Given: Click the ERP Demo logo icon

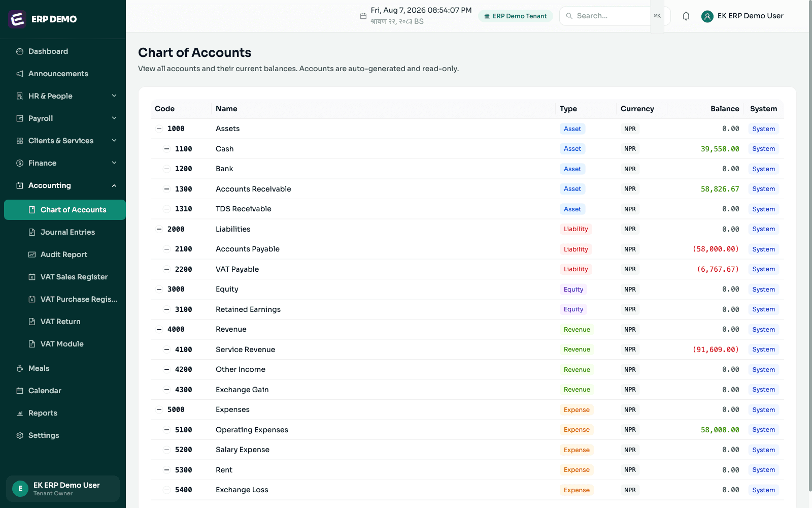Looking at the screenshot, I should tap(17, 19).
